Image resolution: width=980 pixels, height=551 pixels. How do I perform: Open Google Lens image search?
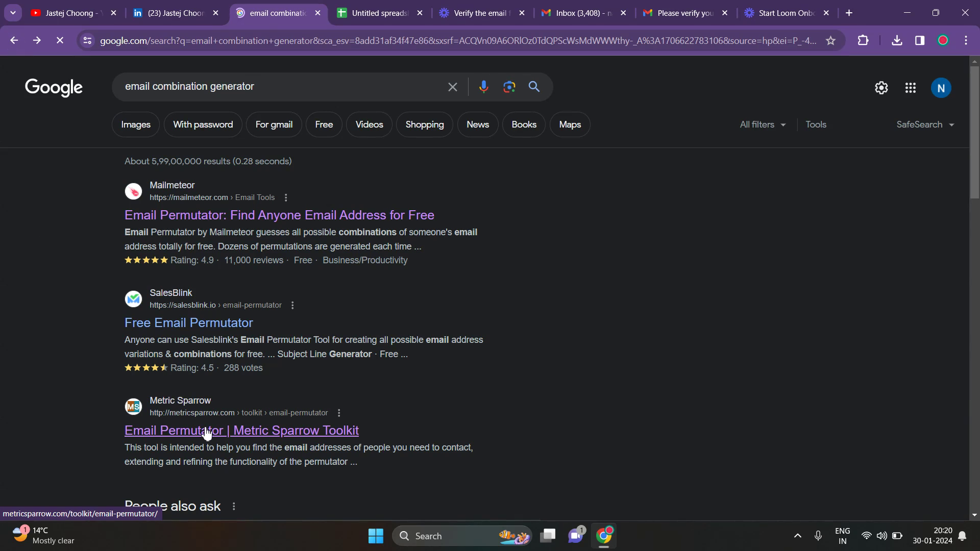pyautogui.click(x=509, y=87)
